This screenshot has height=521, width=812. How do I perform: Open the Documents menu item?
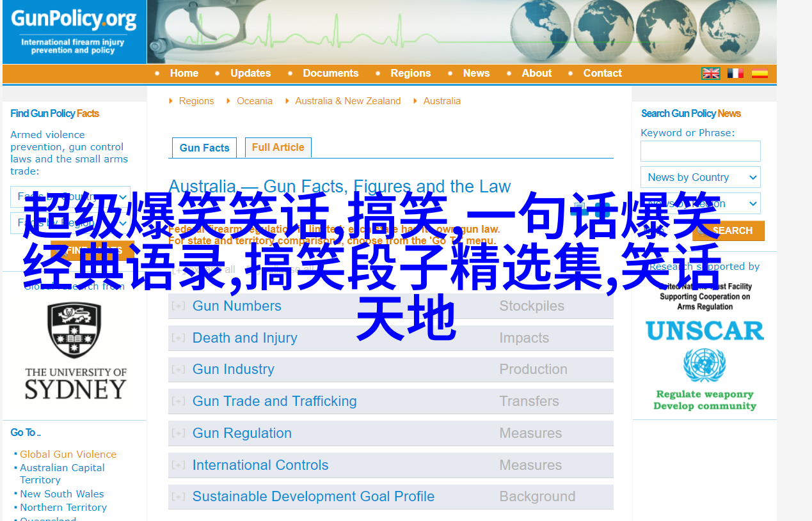click(x=330, y=74)
